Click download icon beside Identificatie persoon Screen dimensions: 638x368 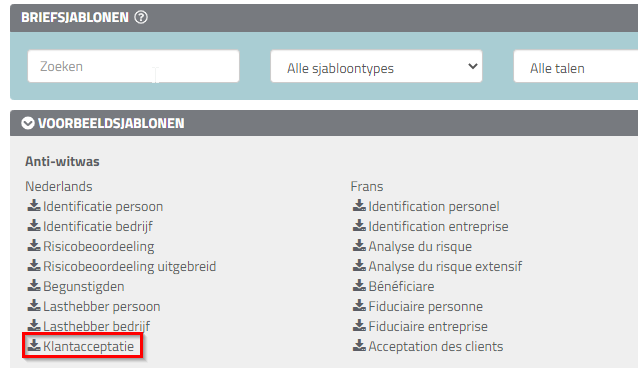tap(34, 206)
